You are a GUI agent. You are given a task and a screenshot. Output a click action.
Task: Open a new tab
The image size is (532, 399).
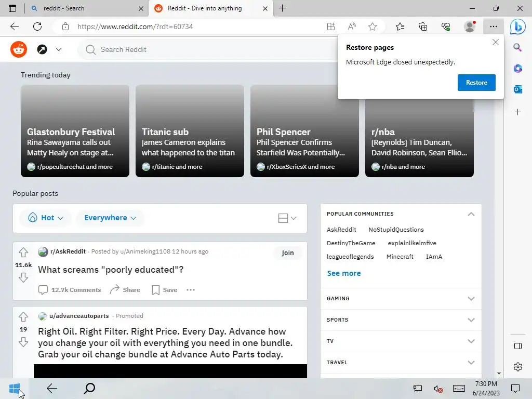click(x=282, y=8)
